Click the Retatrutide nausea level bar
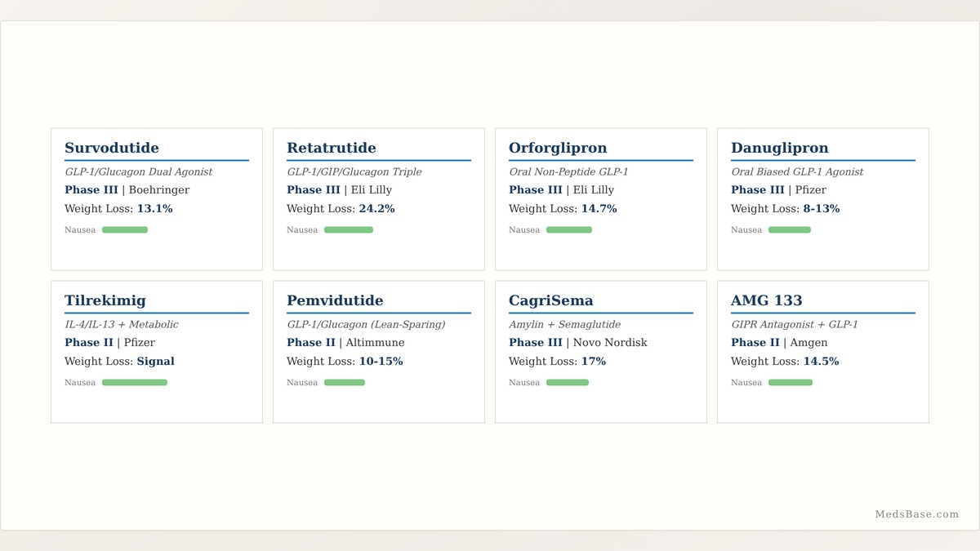Screen dimensions: 980x551 point(349,230)
